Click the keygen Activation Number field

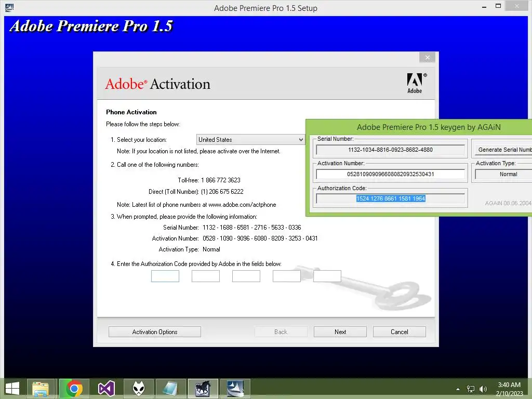pos(391,174)
